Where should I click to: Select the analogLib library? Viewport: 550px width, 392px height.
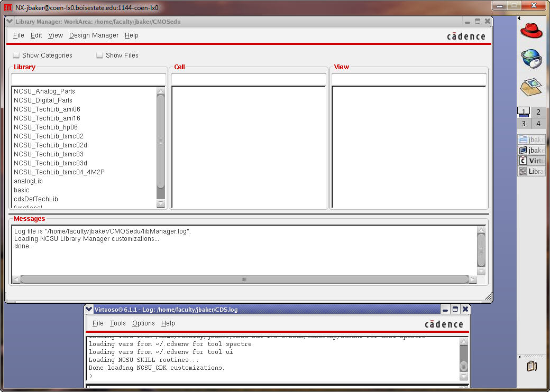(28, 181)
